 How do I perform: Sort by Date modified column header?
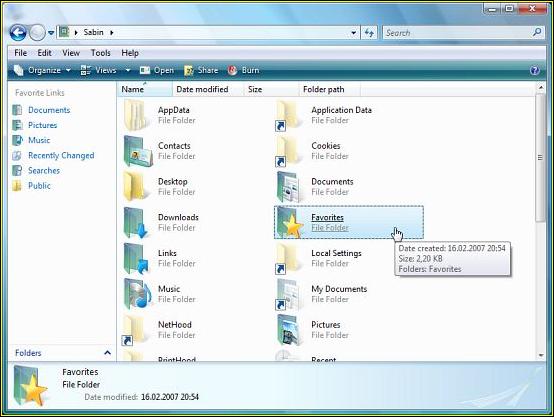point(208,89)
